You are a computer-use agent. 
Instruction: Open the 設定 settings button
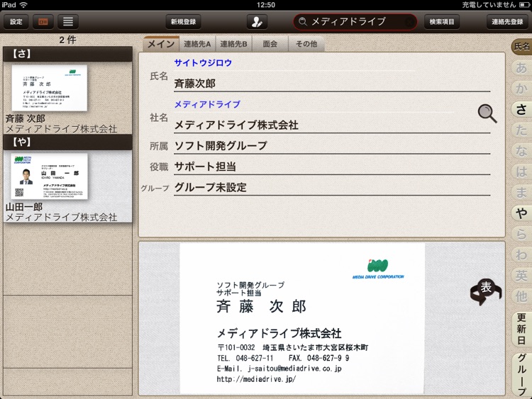(16, 22)
